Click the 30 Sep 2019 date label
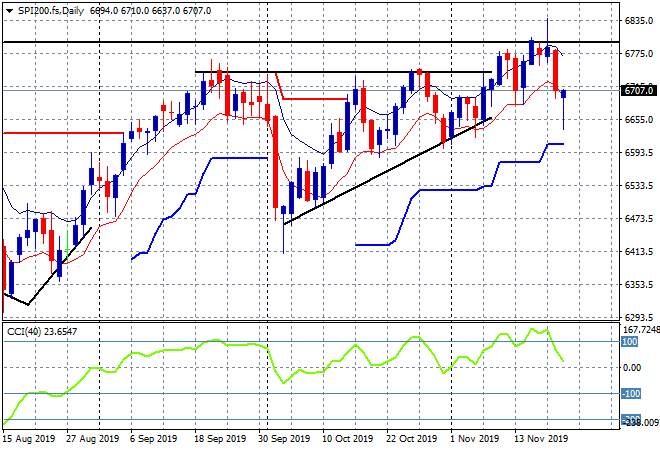This screenshot has height=450, width=660. tap(284, 439)
